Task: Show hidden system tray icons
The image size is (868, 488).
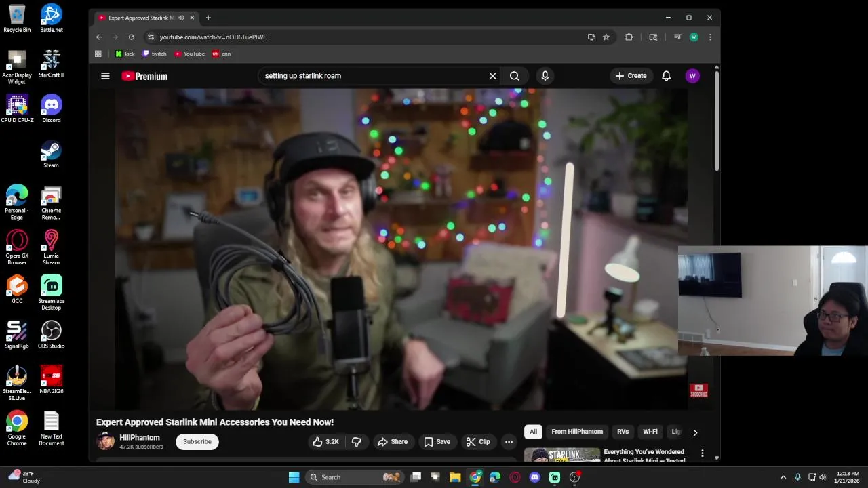Action: (x=783, y=477)
